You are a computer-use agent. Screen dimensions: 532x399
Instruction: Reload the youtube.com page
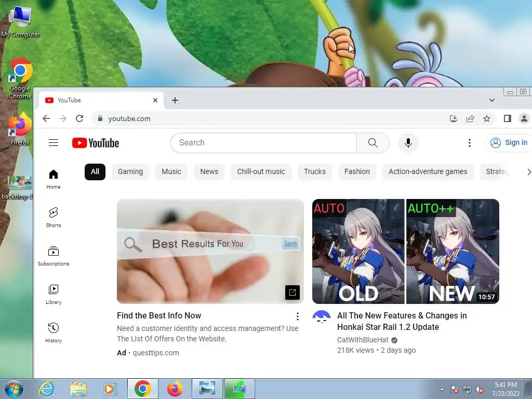[79, 118]
